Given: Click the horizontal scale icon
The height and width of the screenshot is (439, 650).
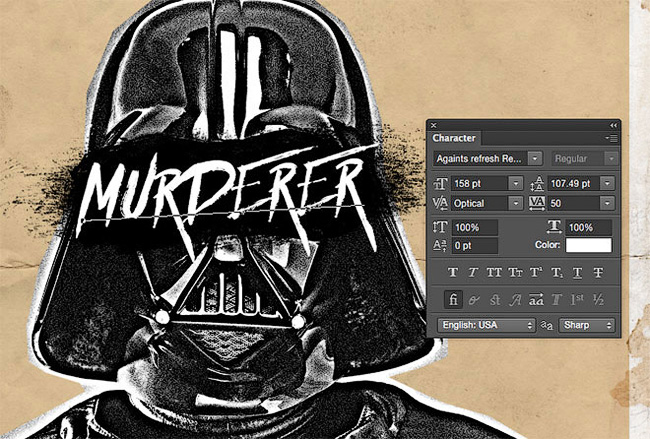Looking at the screenshot, I should tap(554, 226).
